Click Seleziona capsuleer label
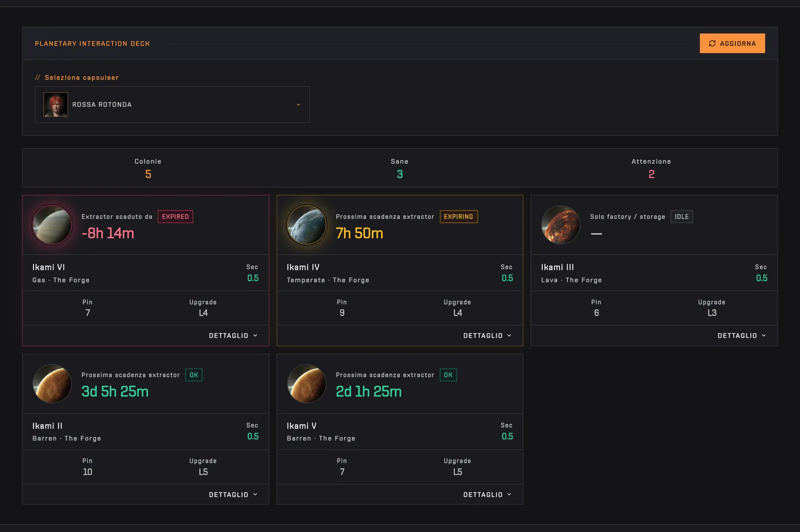This screenshot has height=532, width=800. (81, 77)
